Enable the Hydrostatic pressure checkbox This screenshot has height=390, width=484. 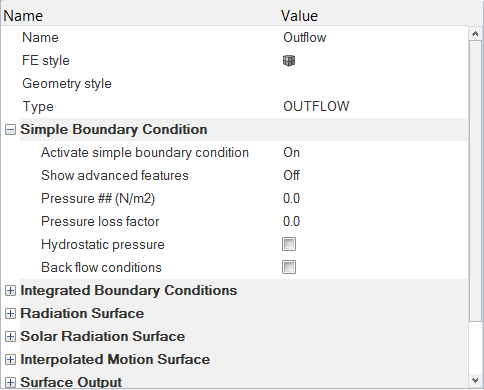pyautogui.click(x=289, y=244)
